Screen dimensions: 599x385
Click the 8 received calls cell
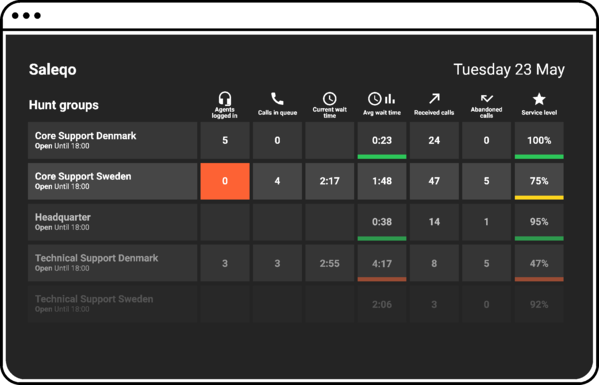434,263
